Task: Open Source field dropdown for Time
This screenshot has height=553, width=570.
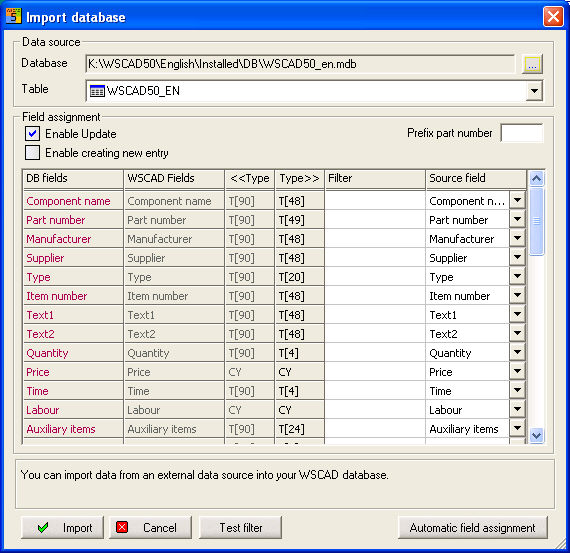Action: pyautogui.click(x=517, y=390)
